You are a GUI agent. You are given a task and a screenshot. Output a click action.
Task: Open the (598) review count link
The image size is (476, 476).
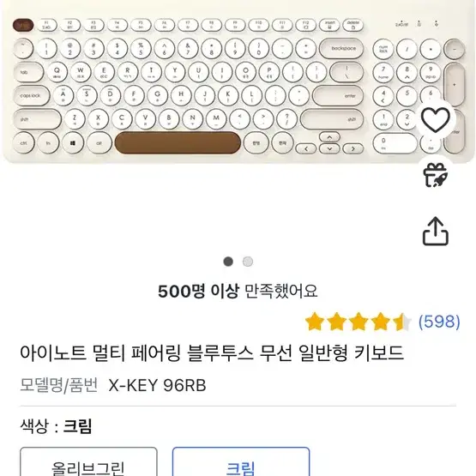(439, 322)
